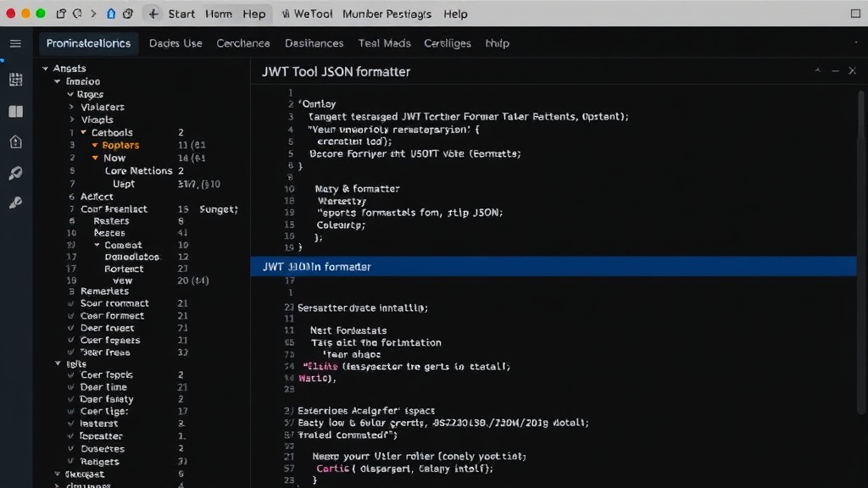This screenshot has width=868, height=488.
Task: Click the reload icon in the title bar
Action: pos(77,14)
